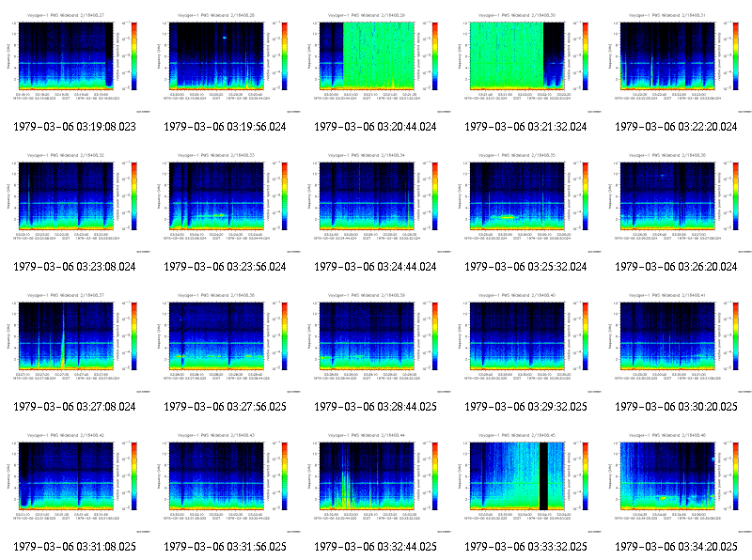Open spectrogram thumbnail for 03:23:08.024
The width and height of the screenshot is (752, 560).
75,202
